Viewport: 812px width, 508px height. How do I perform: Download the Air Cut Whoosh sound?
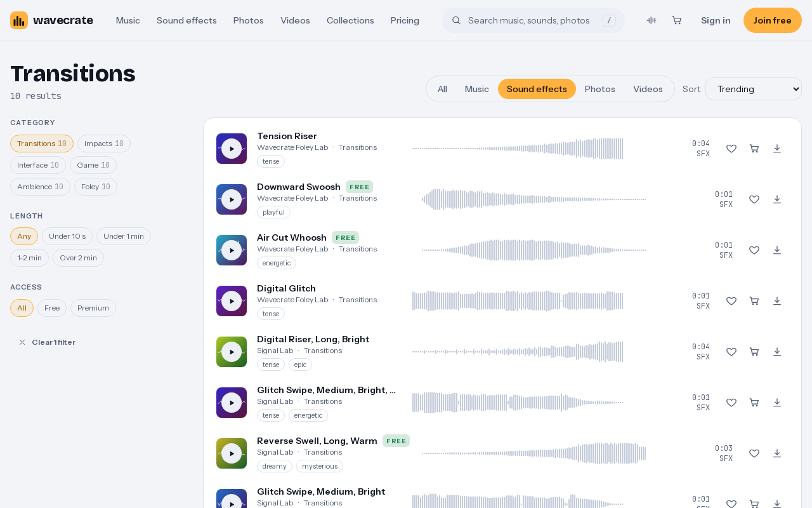click(x=777, y=250)
